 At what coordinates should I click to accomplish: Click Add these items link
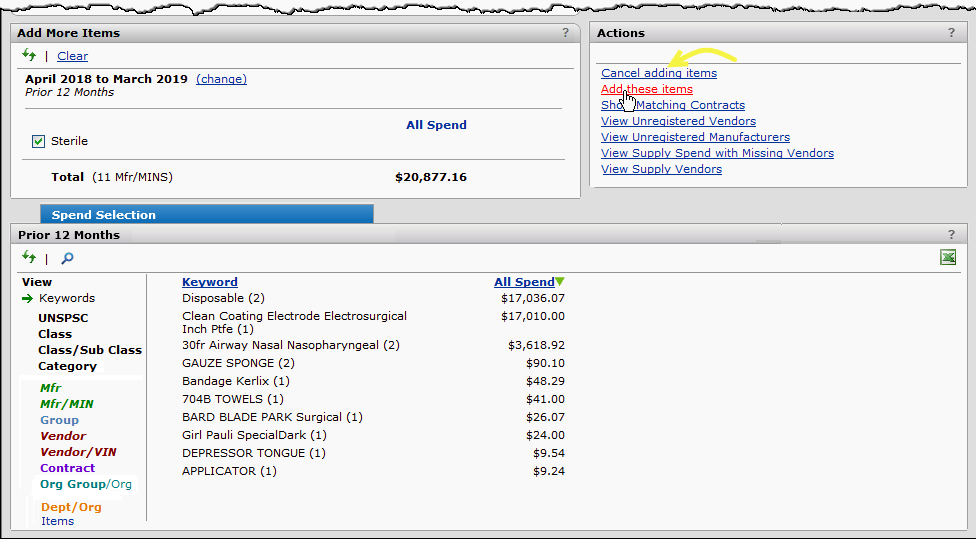coord(646,89)
